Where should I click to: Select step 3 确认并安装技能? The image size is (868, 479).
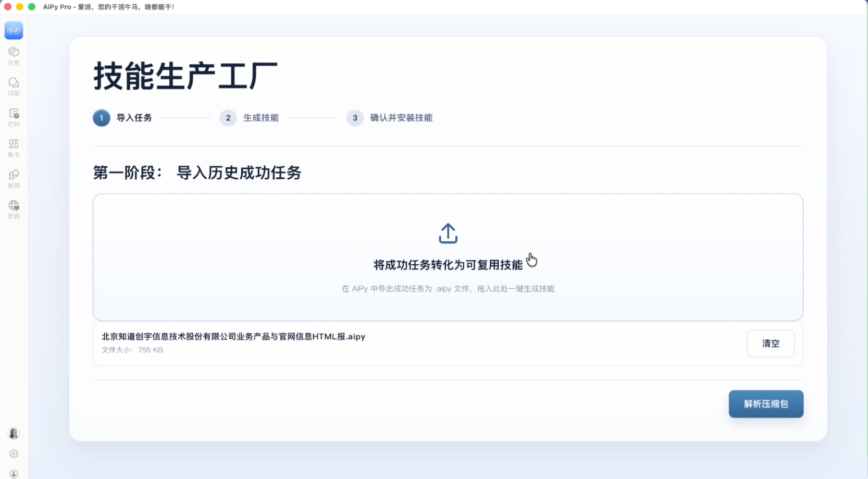point(390,118)
